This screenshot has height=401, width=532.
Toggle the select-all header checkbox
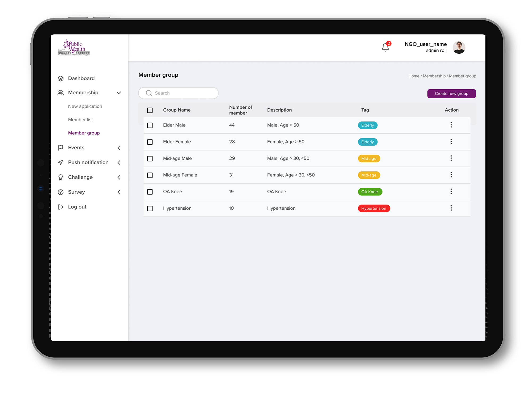(150, 110)
